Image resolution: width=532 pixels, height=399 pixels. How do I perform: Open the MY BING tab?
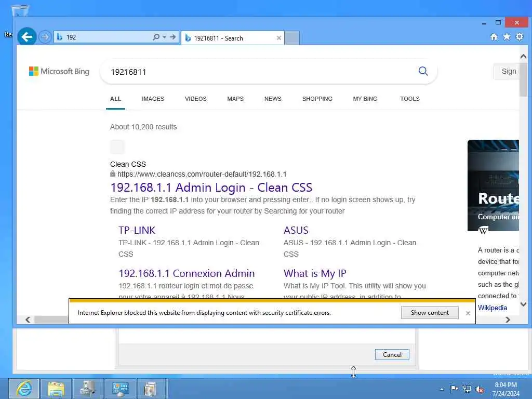365,99
